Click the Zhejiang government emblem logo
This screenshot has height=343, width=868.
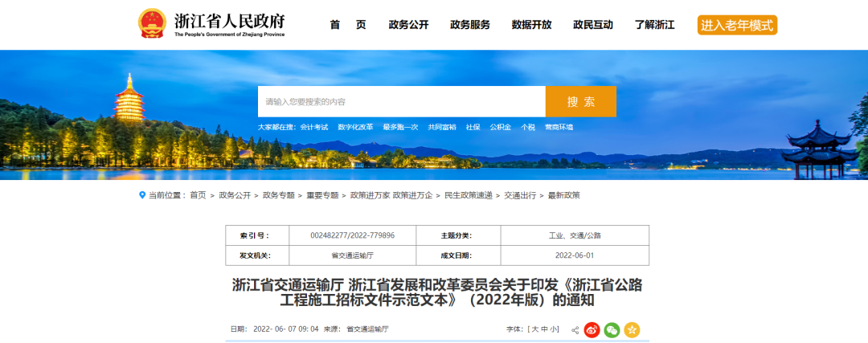[152, 23]
